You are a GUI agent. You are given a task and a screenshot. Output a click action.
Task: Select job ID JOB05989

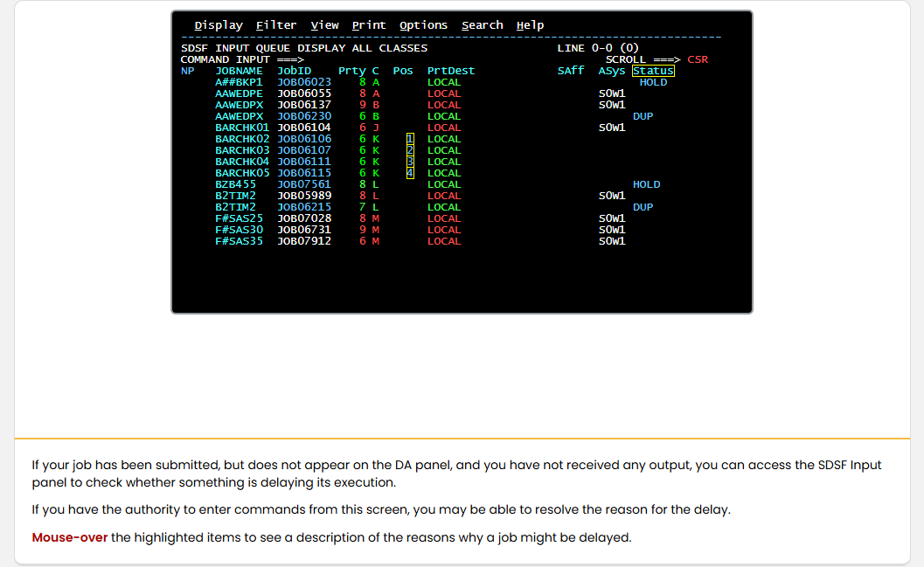tap(304, 196)
